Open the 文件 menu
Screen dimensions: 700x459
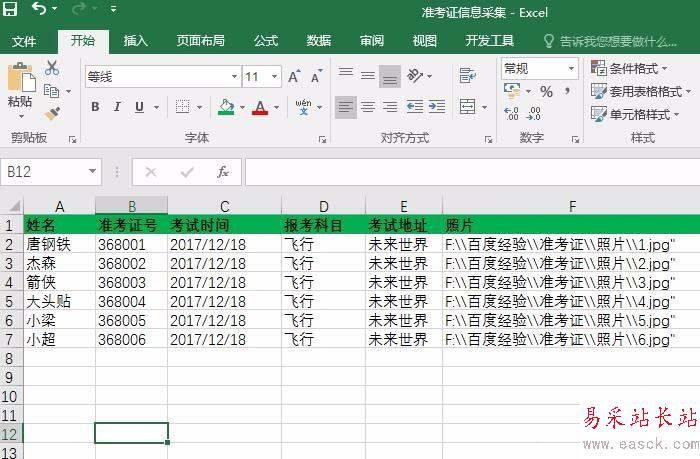(x=24, y=41)
